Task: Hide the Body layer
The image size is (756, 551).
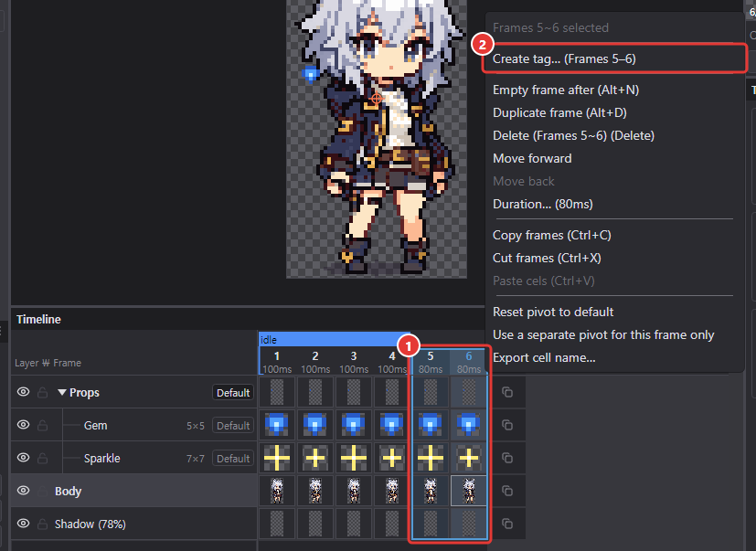Action: tap(23, 491)
